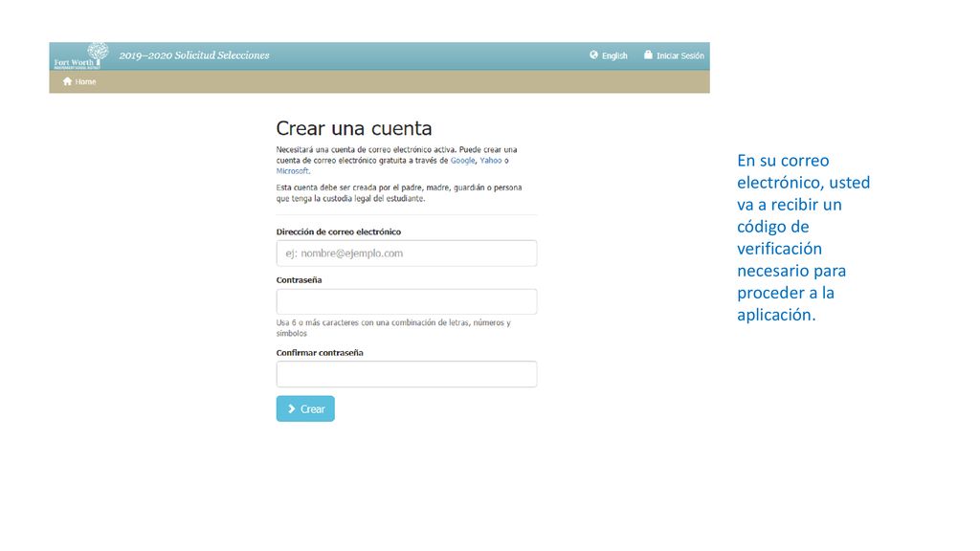Image resolution: width=980 pixels, height=551 pixels.
Task: Click the 'Usa 6 o más caracteres' hint text
Action: coord(393,328)
